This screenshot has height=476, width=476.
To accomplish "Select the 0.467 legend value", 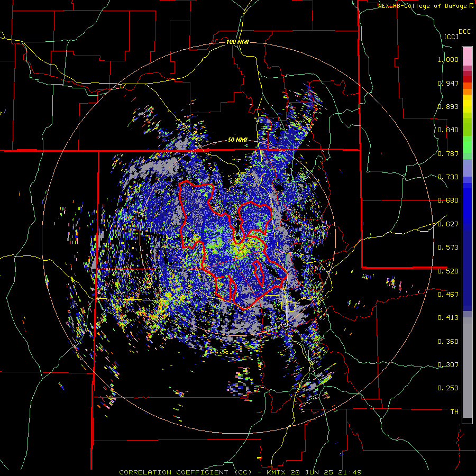I will (448, 295).
